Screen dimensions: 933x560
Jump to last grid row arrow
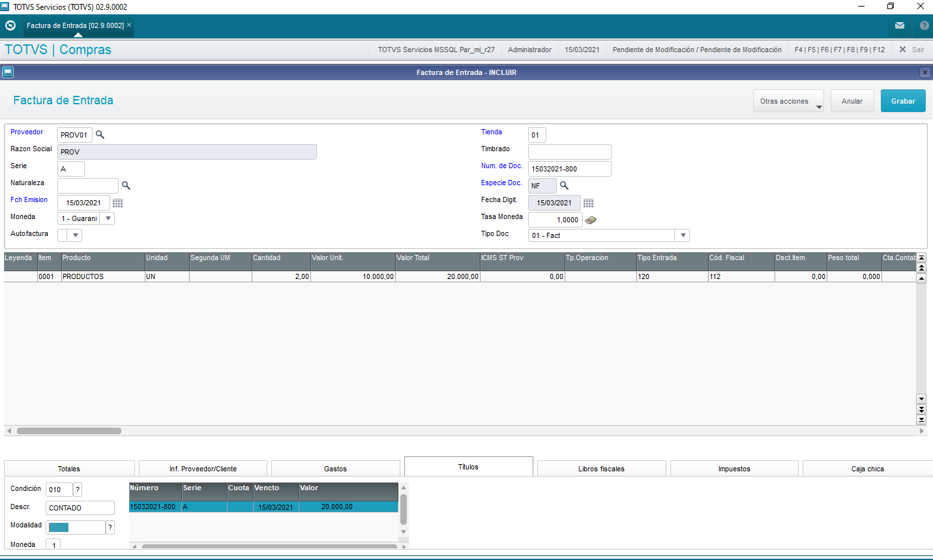[x=921, y=420]
